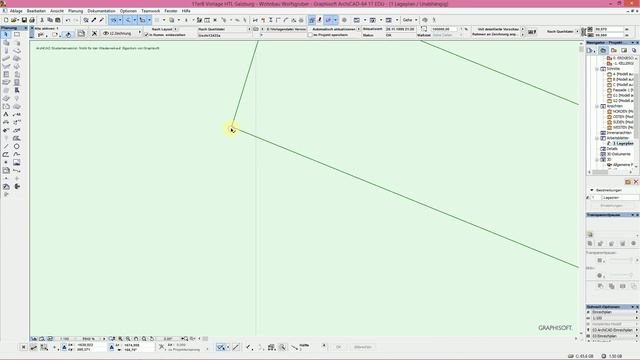Toggle layer eye icon beside Zeichnung
The height and width of the screenshot is (360, 640).
pyautogui.click(x=106, y=33)
